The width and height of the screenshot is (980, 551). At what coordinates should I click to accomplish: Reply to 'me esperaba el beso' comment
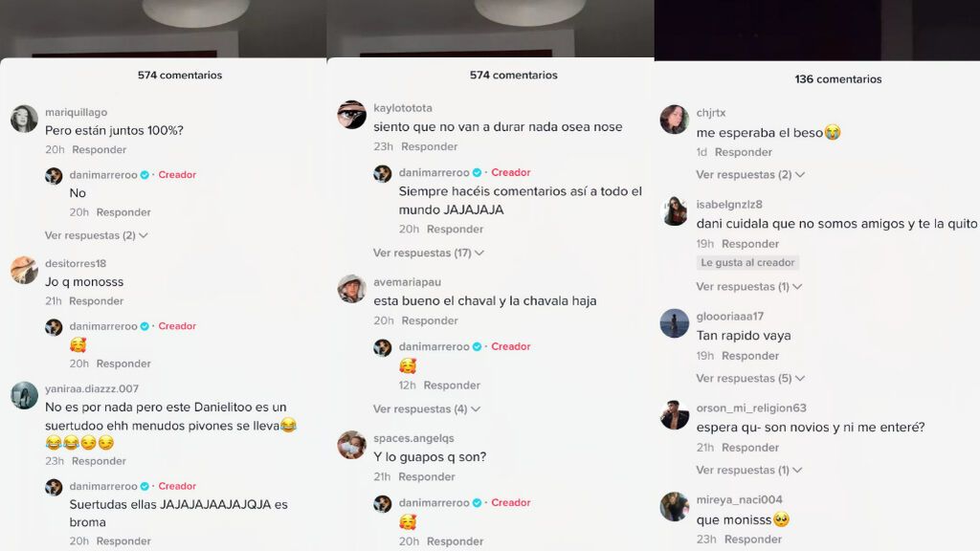pos(743,152)
